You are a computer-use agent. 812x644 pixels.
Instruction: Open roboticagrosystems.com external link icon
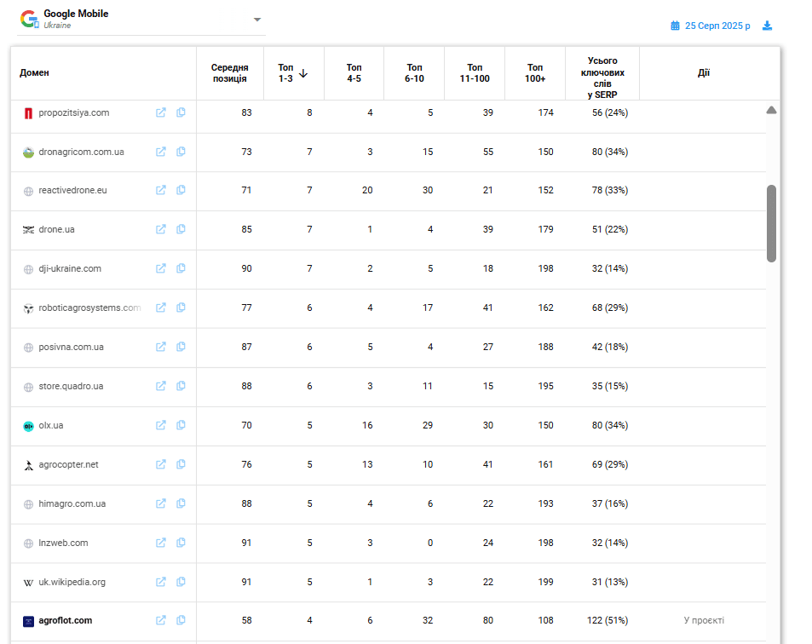pos(161,308)
